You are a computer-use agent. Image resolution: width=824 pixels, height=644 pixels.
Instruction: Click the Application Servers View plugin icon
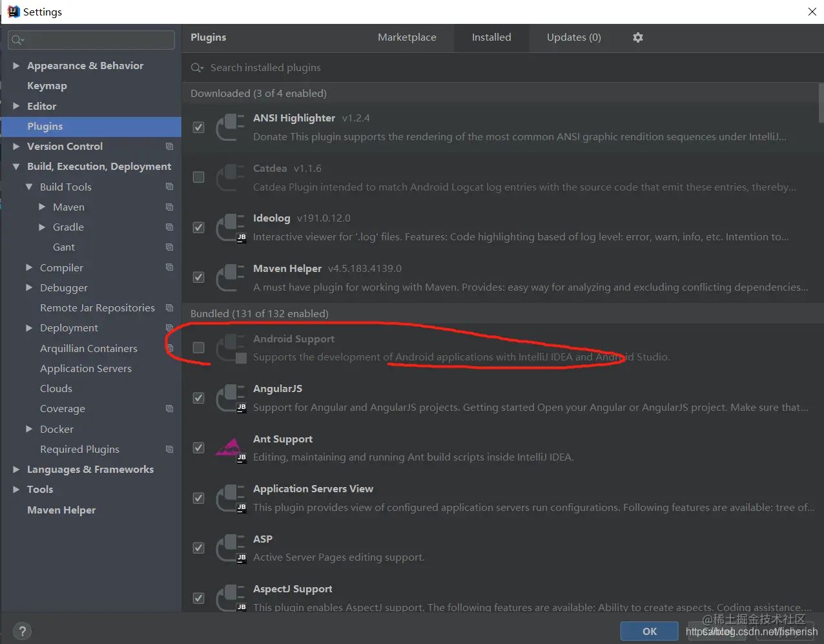[231, 498]
